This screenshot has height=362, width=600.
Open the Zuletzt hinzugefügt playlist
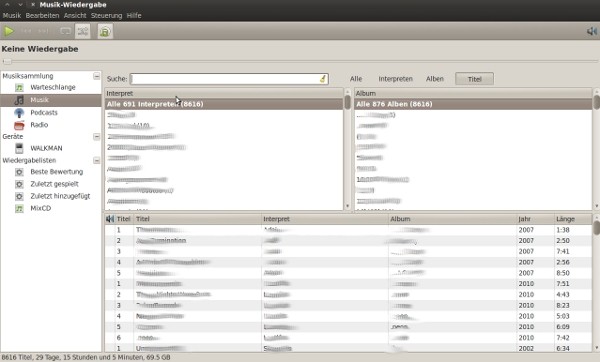pos(51,196)
